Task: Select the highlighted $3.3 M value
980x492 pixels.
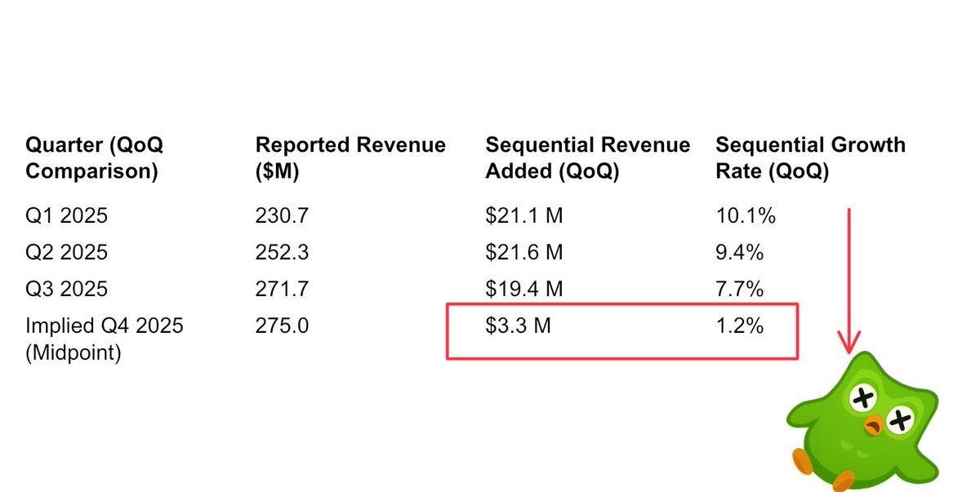Action: click(519, 326)
